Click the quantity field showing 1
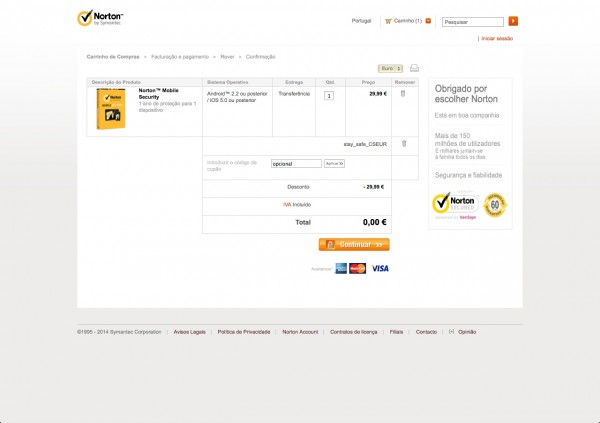The image size is (600, 423). click(x=329, y=95)
